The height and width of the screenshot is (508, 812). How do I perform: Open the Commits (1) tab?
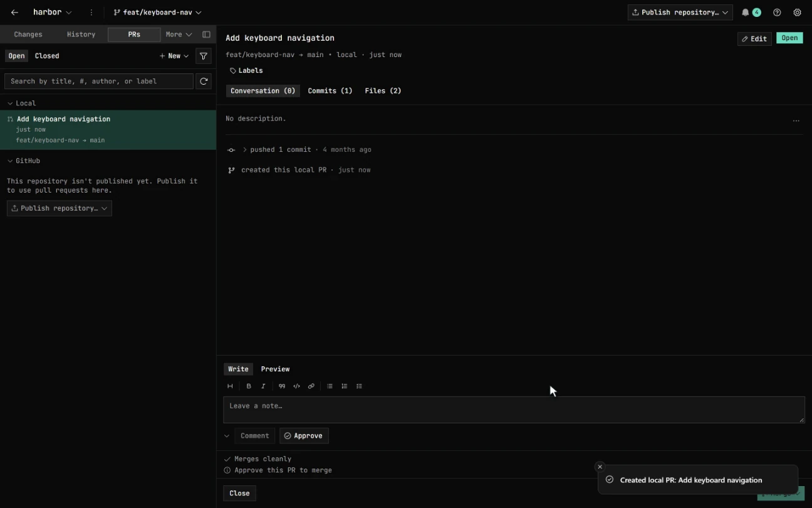pyautogui.click(x=330, y=91)
